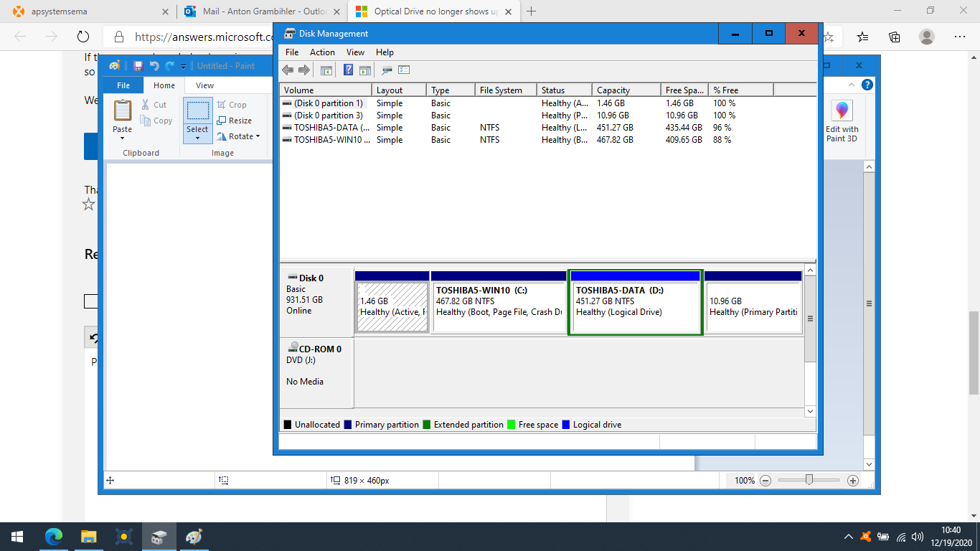Open the Action menu in Disk Management
Screen dimensions: 980x551
pos(322,52)
